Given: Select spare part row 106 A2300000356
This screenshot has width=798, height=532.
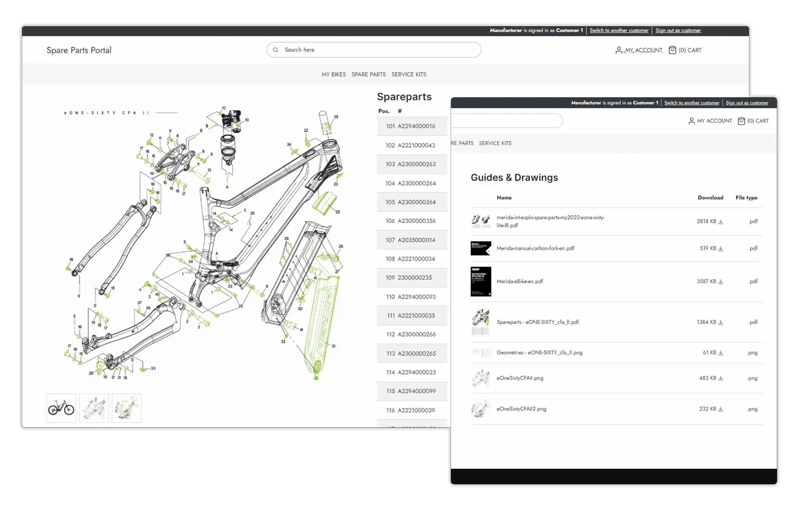Looking at the screenshot, I should pos(412,221).
